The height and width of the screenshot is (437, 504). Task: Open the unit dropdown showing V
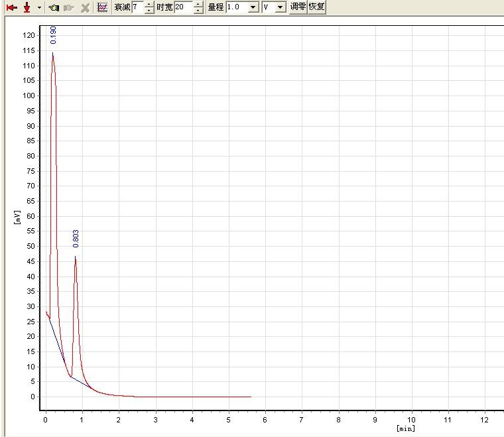281,7
